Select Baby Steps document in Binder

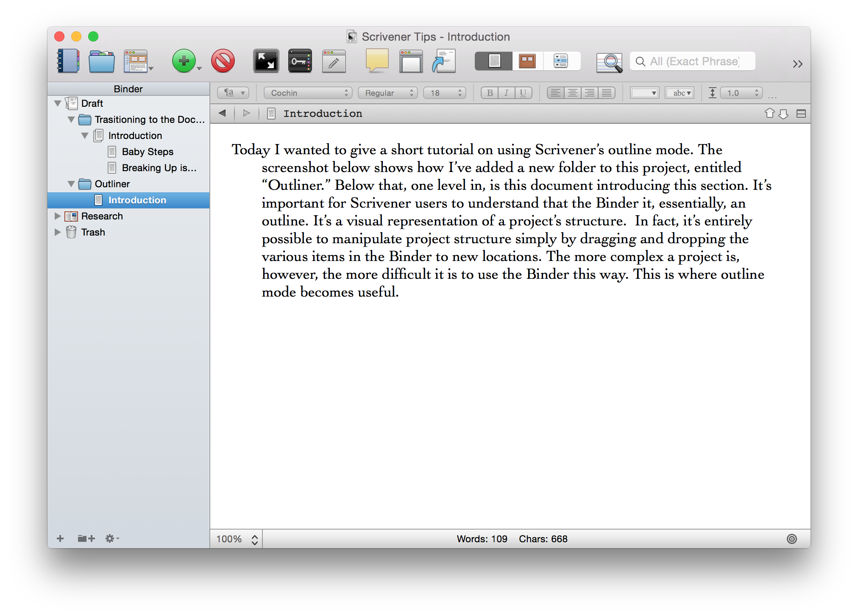pos(148,152)
